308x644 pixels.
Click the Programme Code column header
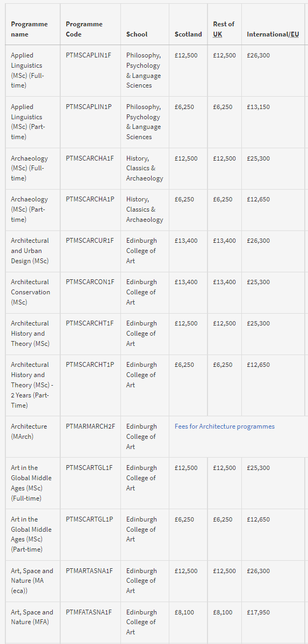coord(84,29)
